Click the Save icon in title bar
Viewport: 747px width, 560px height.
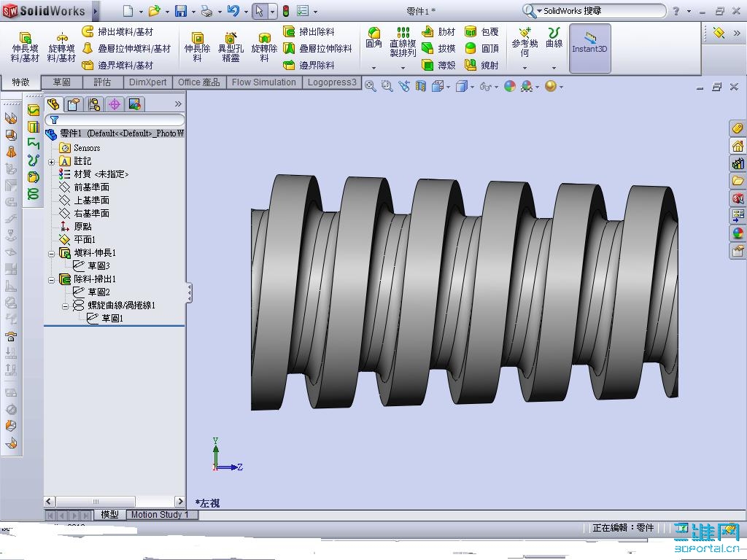(181, 10)
